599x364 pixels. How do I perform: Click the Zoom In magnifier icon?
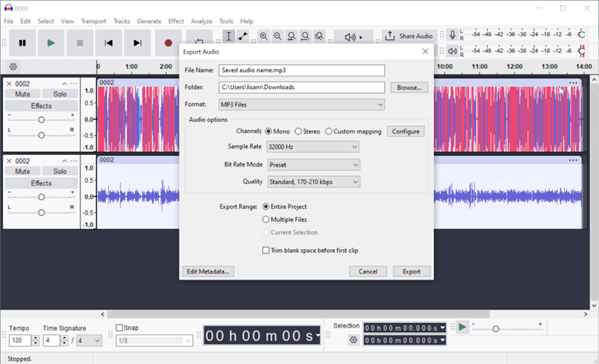click(x=264, y=36)
